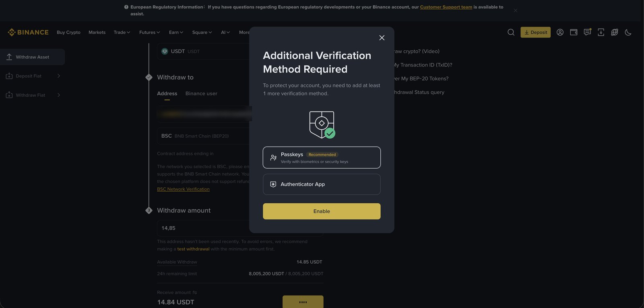Screen dimensions: 644x308
Task: Switch to the Binance user tab
Action: coord(201,93)
